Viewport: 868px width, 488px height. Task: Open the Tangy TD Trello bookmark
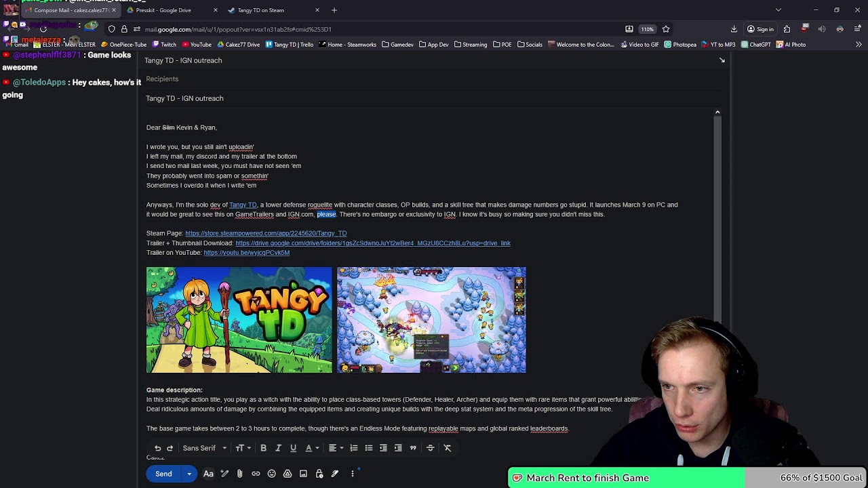click(x=290, y=45)
